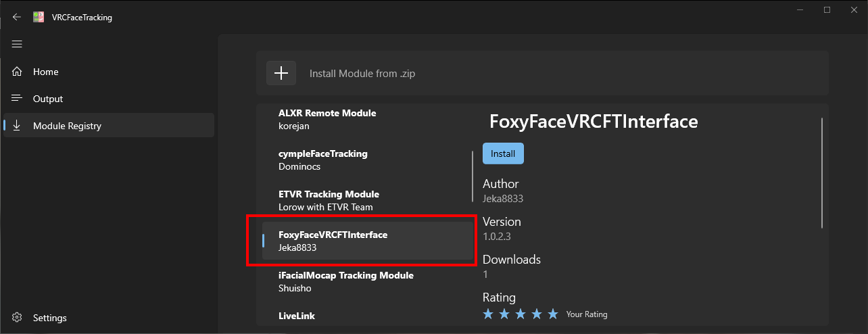868x334 pixels.
Task: Click the Settings gear icon
Action: tap(18, 318)
